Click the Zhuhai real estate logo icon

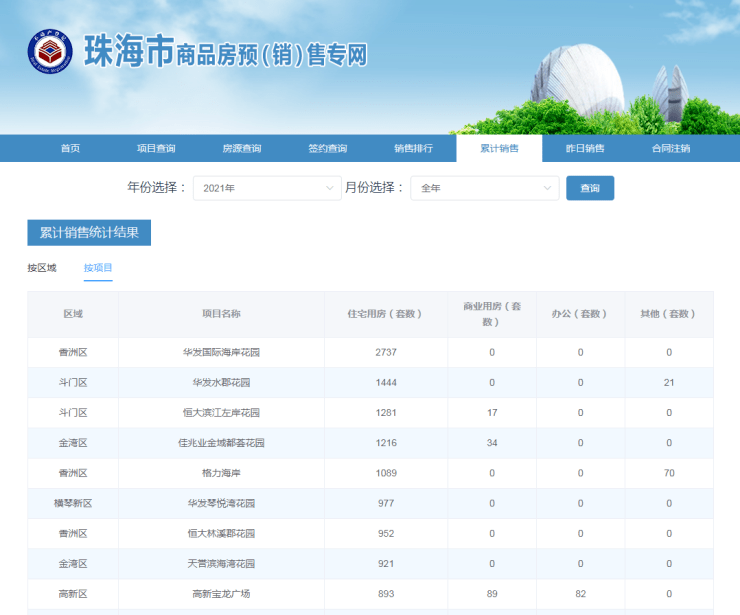click(x=50, y=53)
